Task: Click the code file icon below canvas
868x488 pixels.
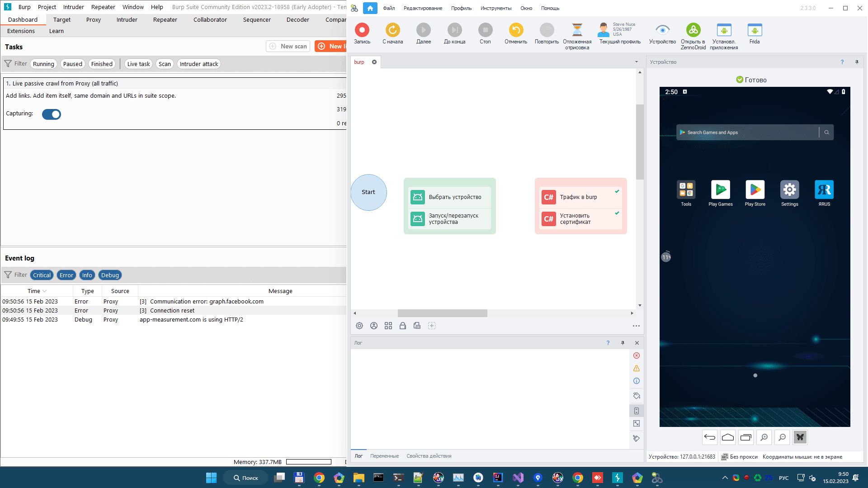Action: pyautogui.click(x=417, y=326)
